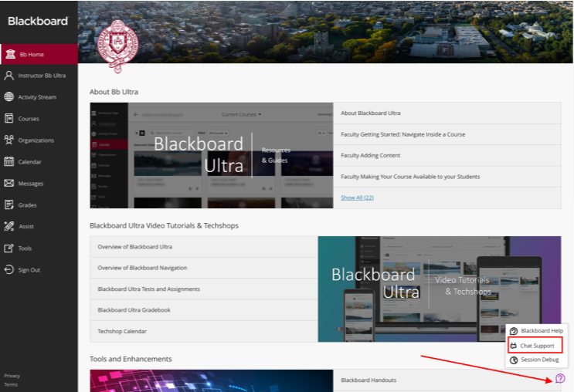Click the university seal logo
This screenshot has width=574, height=392.
[118, 47]
